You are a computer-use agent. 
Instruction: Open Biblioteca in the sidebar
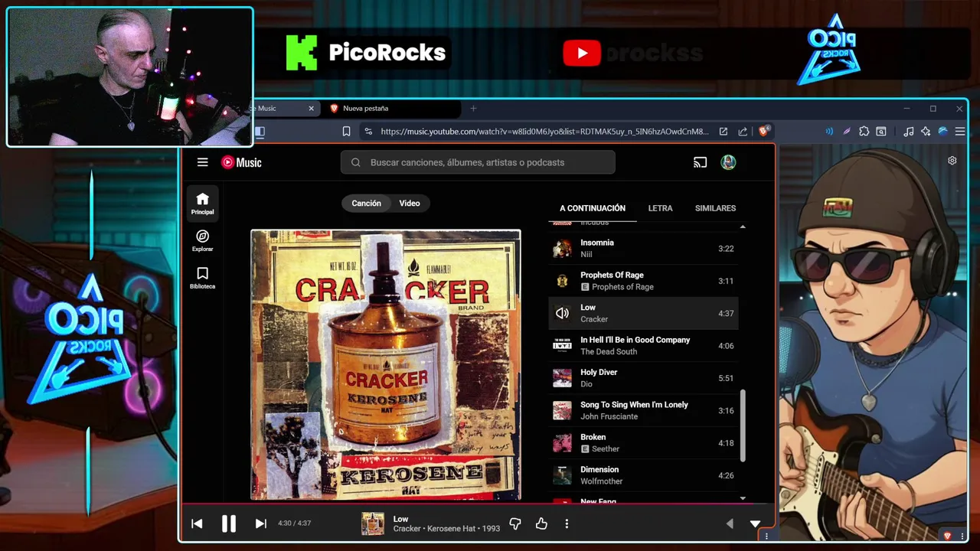pyautogui.click(x=203, y=278)
